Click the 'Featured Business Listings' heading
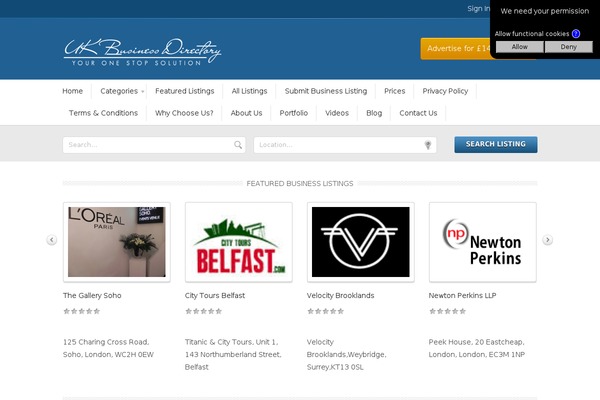This screenshot has height=400, width=600. [300, 184]
